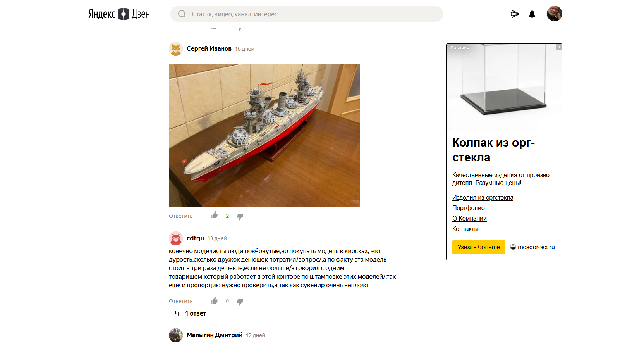
Task: Open the 'Изделия из оргстекла' link
Action: click(x=483, y=198)
